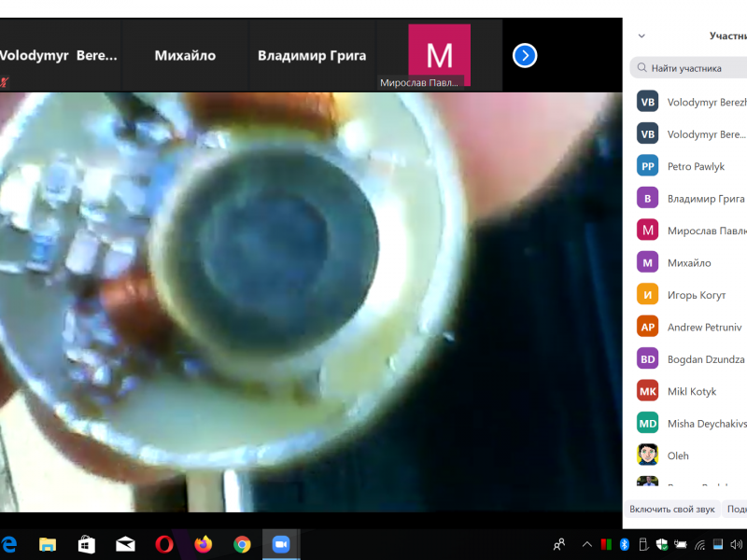Select Игорь Когут in the participants list
The width and height of the screenshot is (747, 560).
pyautogui.click(x=698, y=295)
